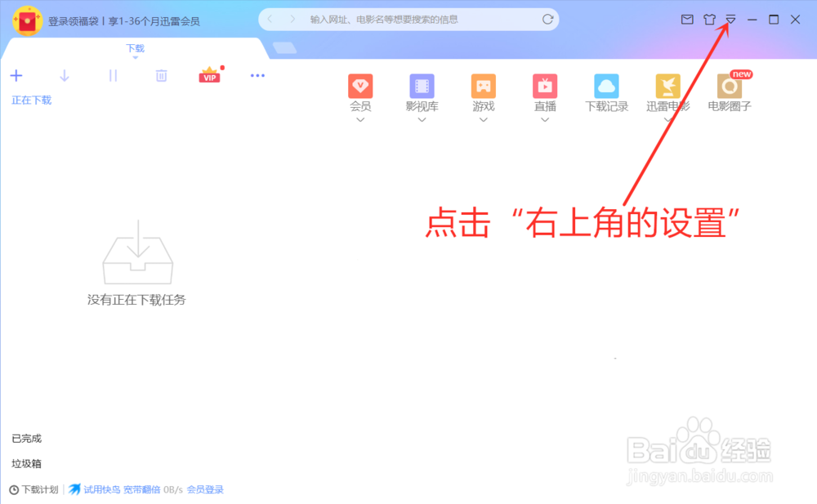Open VIP acceleration
Viewport: 817px width, 504px height.
(209, 75)
